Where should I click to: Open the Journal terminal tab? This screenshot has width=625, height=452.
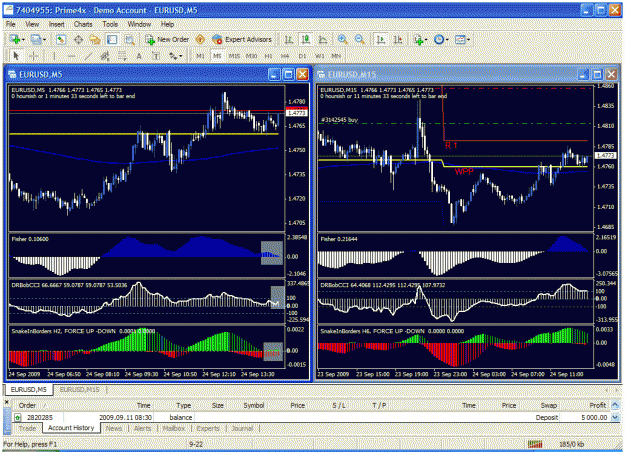242,428
